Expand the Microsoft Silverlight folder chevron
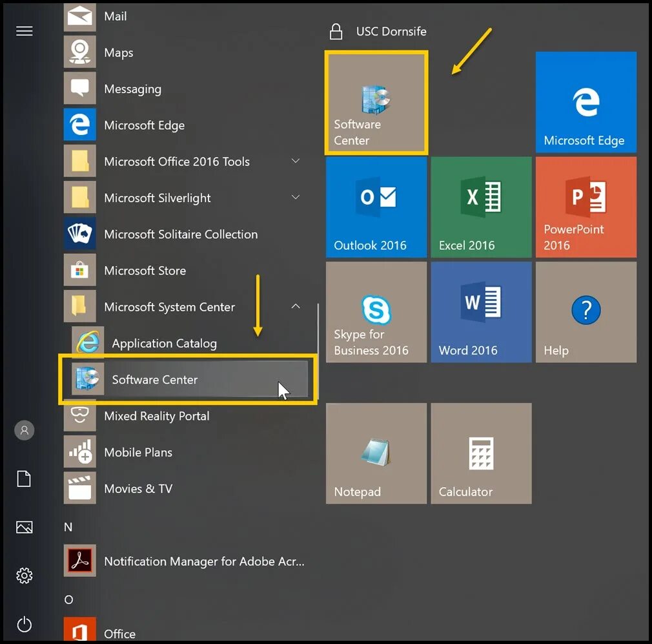This screenshot has width=652, height=644. coord(295,197)
